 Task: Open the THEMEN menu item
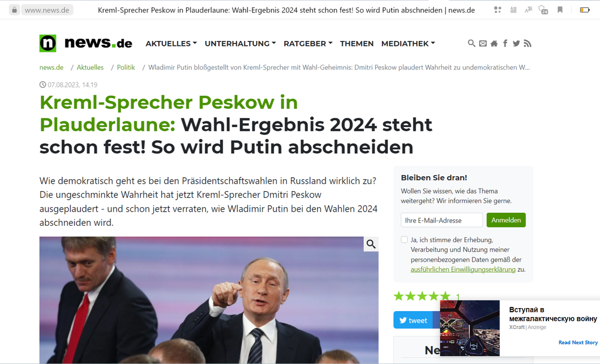[x=356, y=43]
